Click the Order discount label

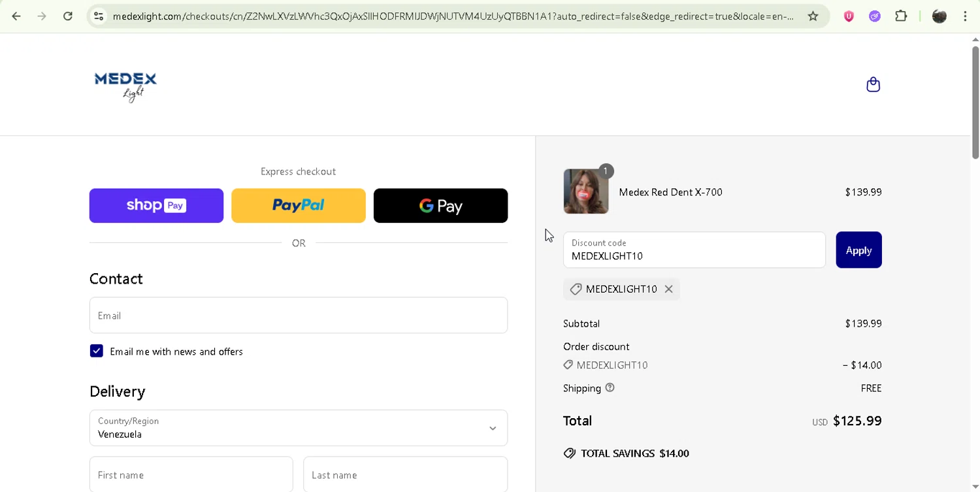(x=596, y=346)
